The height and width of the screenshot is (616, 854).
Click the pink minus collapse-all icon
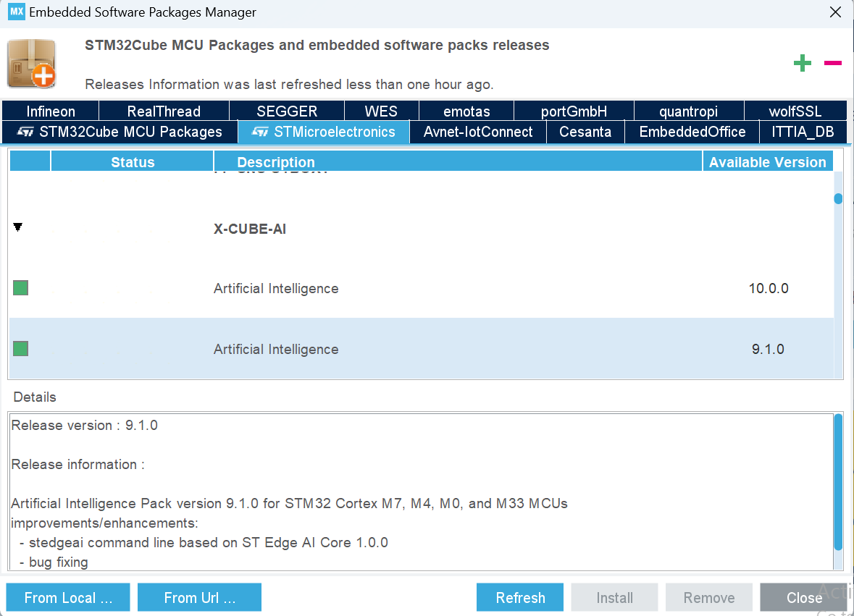point(832,64)
